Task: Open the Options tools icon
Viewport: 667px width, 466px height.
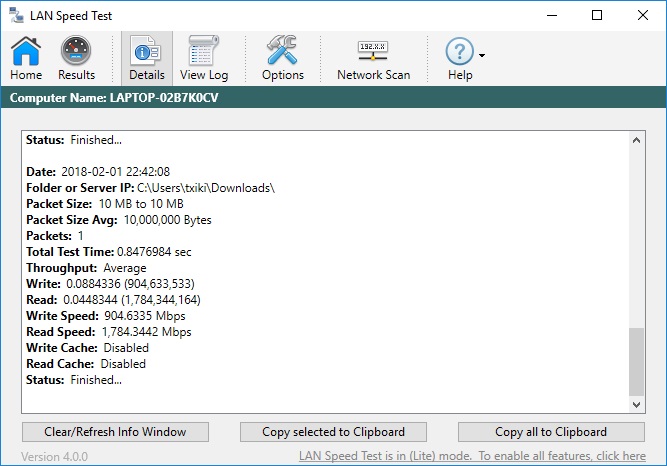Action: point(282,58)
